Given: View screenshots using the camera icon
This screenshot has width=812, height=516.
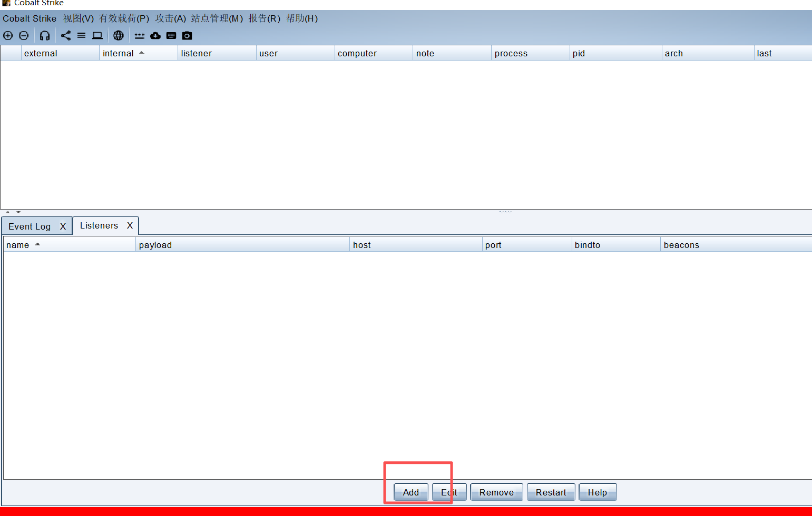Looking at the screenshot, I should click(x=187, y=36).
